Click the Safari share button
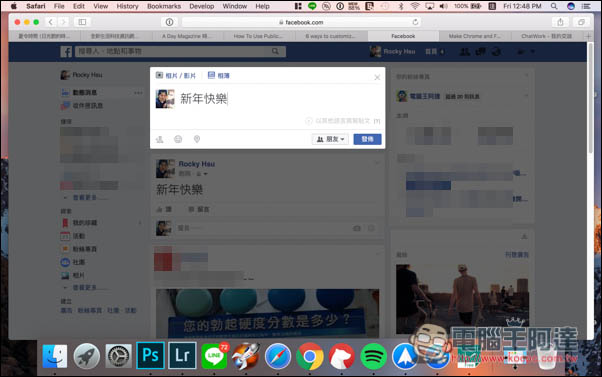The image size is (602, 377). click(560, 22)
